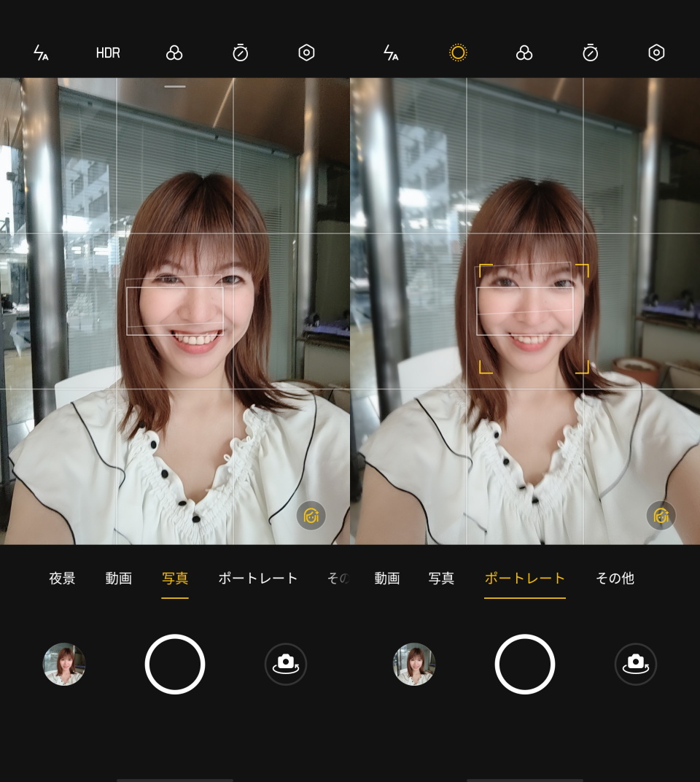Open color filters in right portrait screen
The image size is (700, 782).
pyautogui.click(x=524, y=53)
